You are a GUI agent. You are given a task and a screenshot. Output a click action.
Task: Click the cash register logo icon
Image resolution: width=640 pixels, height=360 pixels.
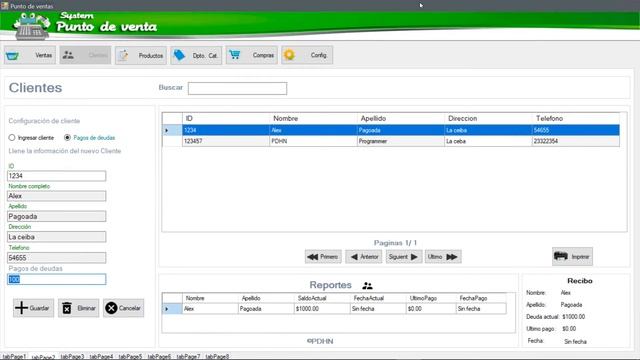(x=31, y=26)
